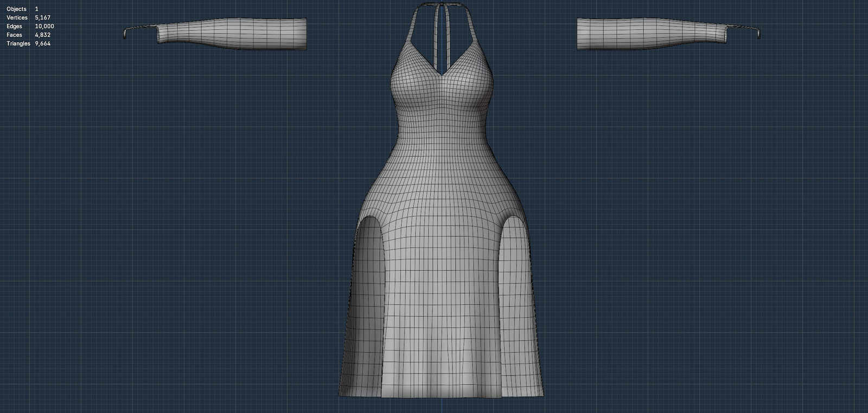
Task: Select the right sleeve mesh
Action: 651,34
